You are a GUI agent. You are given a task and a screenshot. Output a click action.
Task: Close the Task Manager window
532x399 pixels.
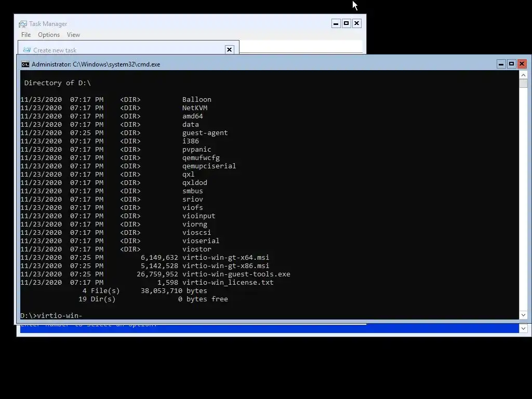tap(356, 23)
